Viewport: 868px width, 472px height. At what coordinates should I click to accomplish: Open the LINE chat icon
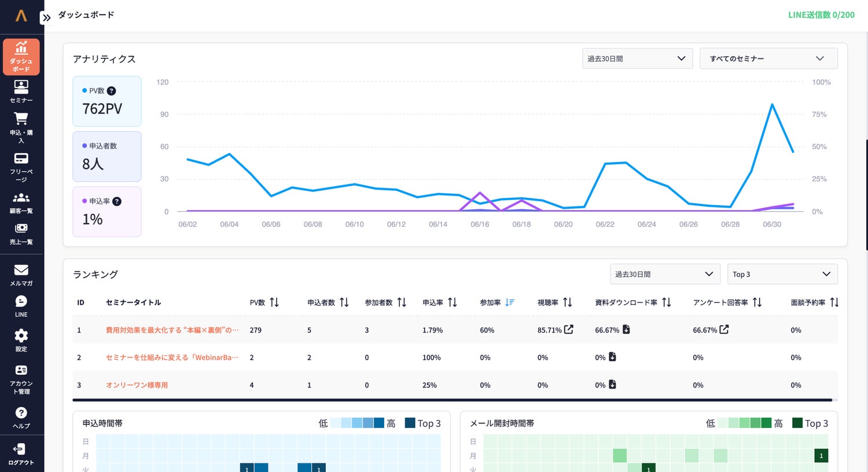[21, 301]
